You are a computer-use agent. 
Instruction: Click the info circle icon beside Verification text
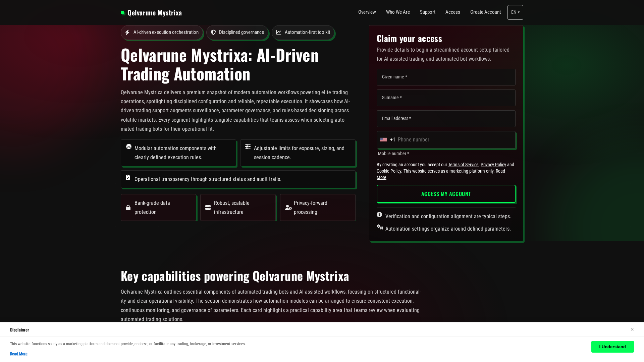pos(379,215)
